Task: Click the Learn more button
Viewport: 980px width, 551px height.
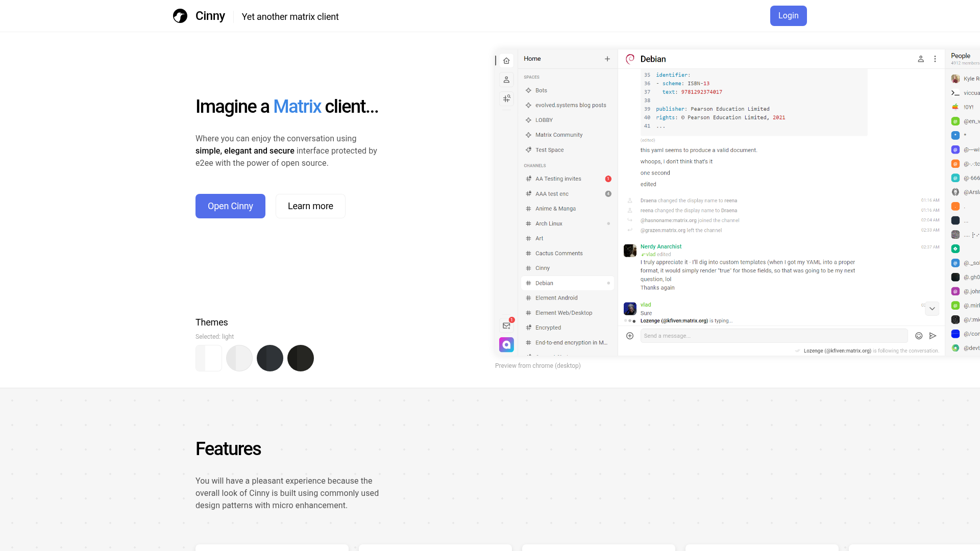Action: [310, 206]
